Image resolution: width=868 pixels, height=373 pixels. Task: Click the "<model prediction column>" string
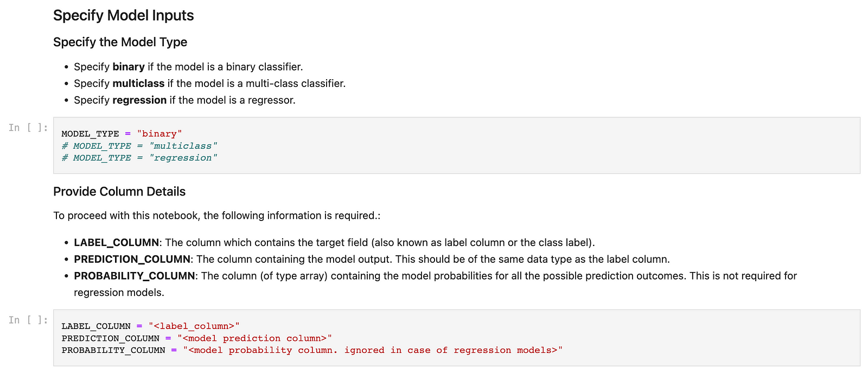coord(254,338)
